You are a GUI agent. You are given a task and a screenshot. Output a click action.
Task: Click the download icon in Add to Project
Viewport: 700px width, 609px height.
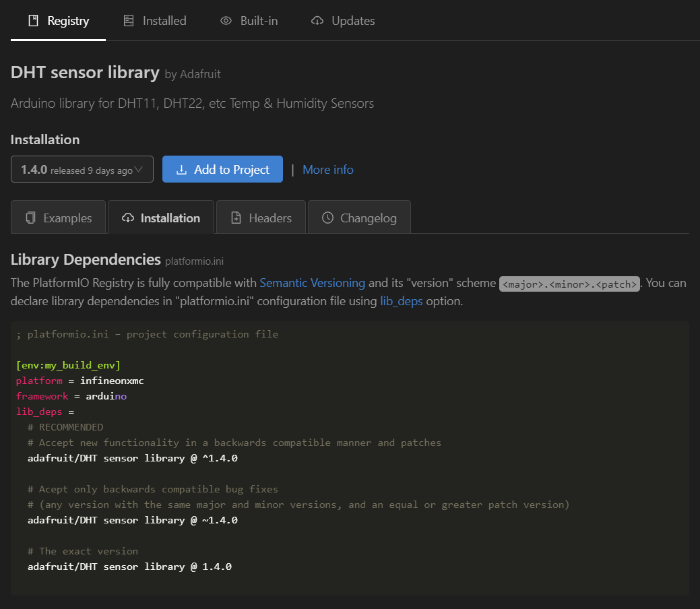coord(181,170)
